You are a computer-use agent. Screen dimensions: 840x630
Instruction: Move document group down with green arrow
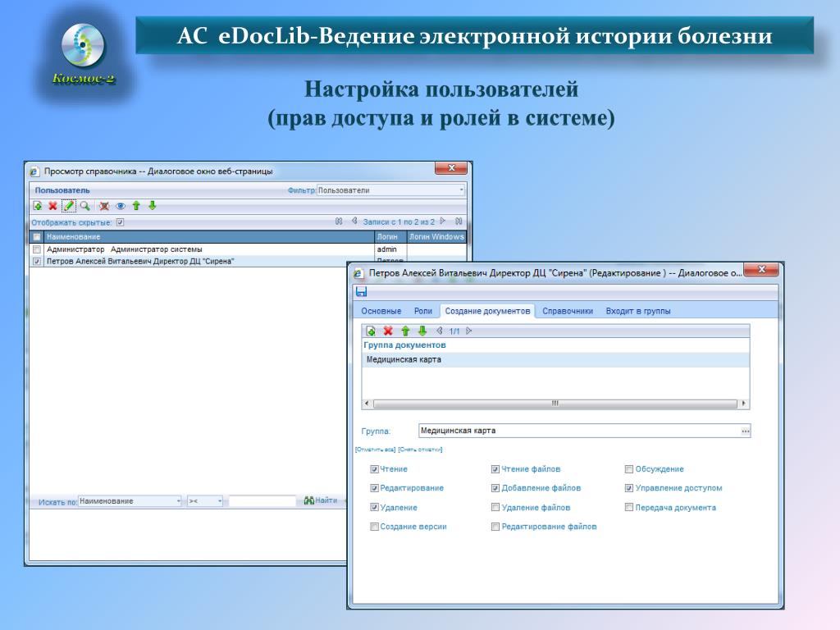coord(422,331)
